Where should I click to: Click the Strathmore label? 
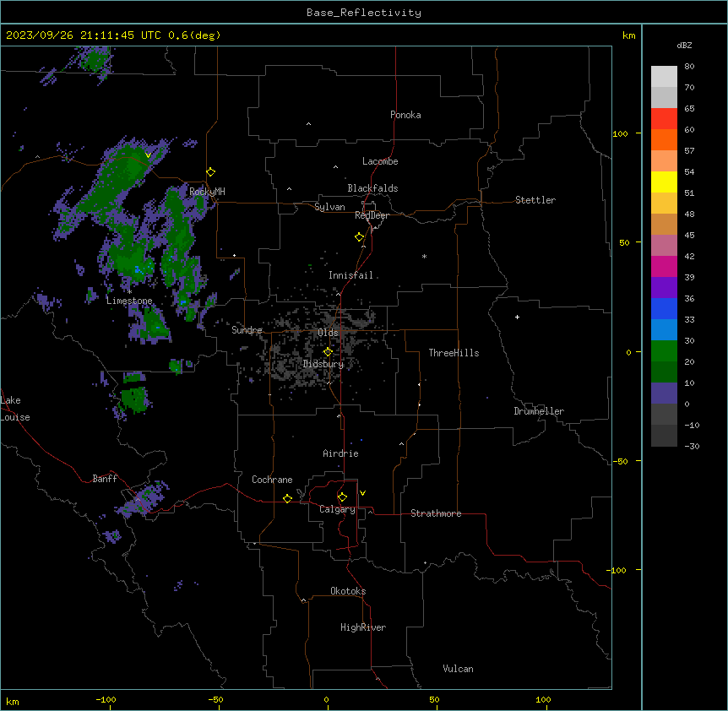point(436,513)
